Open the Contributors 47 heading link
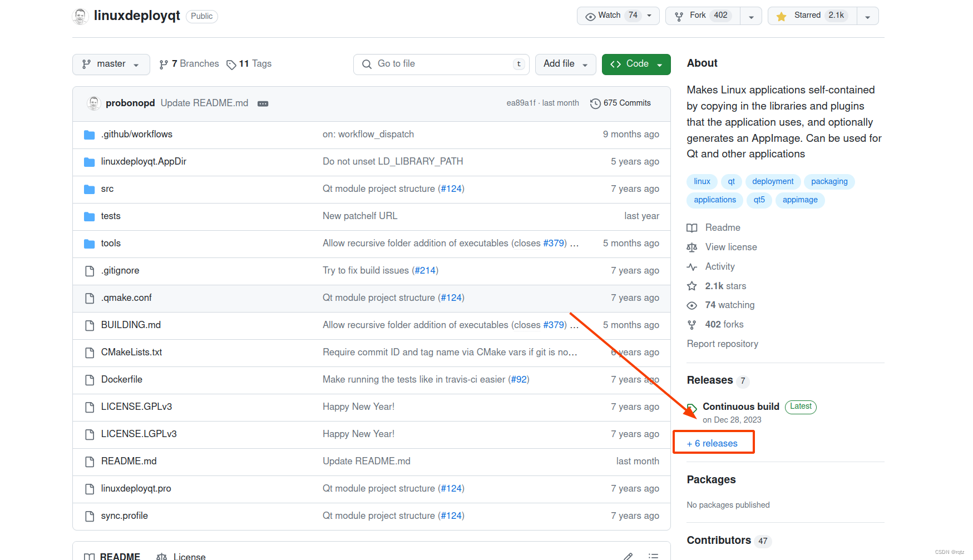 point(729,540)
